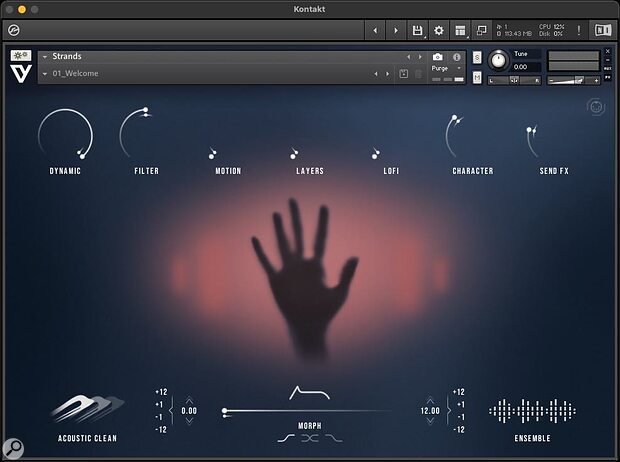Click the LOFI knob
Image resolution: width=620 pixels, height=462 pixels.
click(x=376, y=154)
